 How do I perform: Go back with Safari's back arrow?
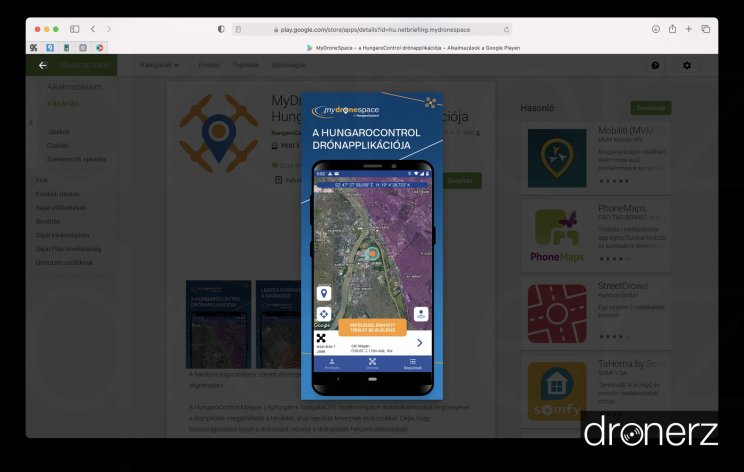click(93, 29)
